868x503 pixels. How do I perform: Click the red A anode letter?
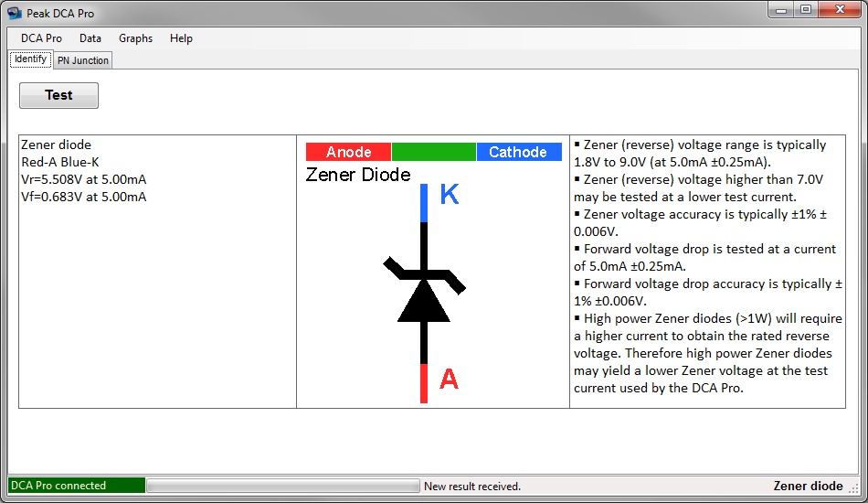click(x=449, y=380)
